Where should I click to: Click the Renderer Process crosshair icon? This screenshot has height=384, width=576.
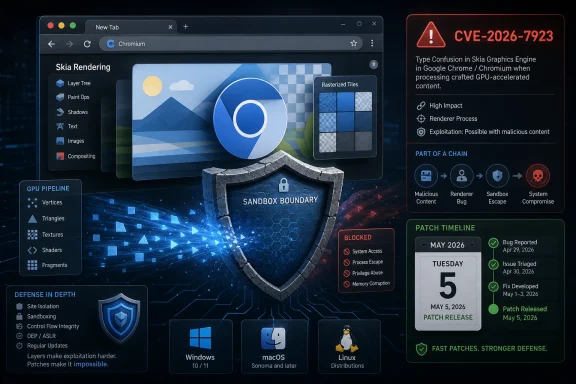click(421, 119)
